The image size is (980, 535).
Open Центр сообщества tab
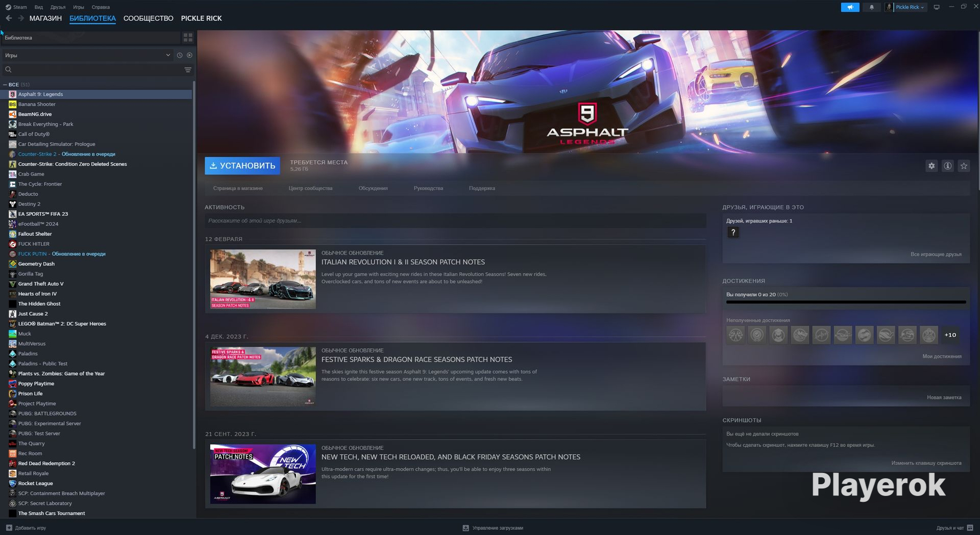point(310,188)
